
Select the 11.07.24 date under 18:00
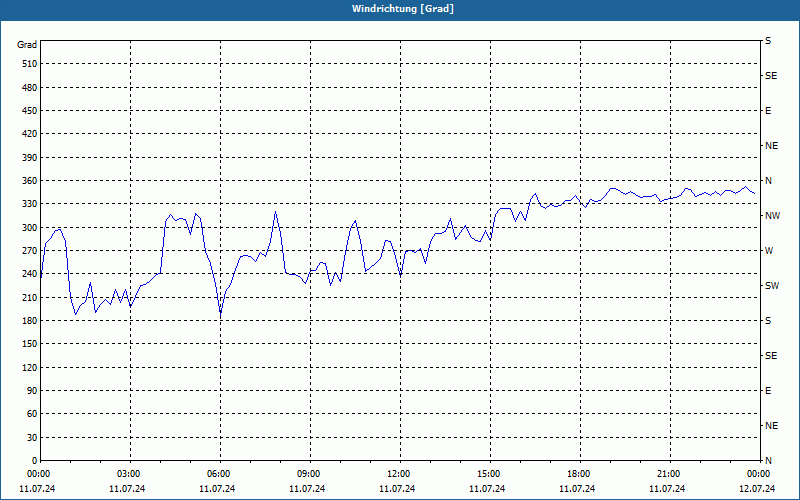point(577,489)
